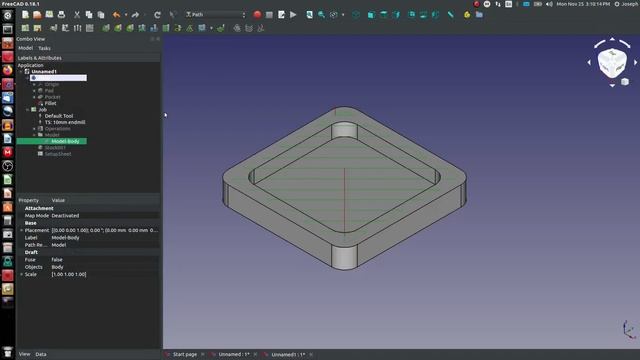The image size is (640, 360).
Task: Click the Paste icon in toolbar
Action: click(x=100, y=15)
